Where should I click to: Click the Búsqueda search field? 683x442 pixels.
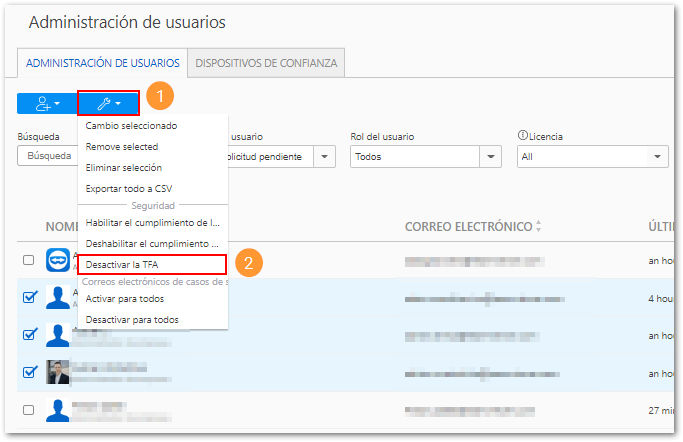(48, 156)
